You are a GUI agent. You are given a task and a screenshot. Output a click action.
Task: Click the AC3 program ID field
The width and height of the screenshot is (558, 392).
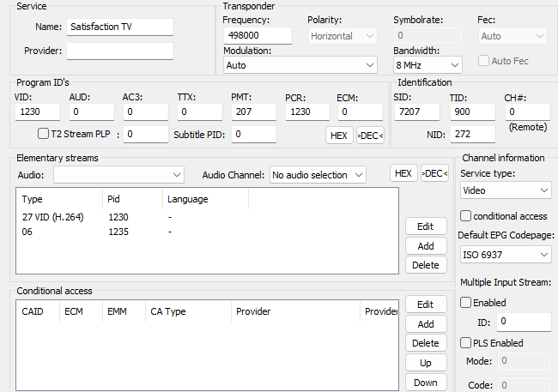coord(146,112)
